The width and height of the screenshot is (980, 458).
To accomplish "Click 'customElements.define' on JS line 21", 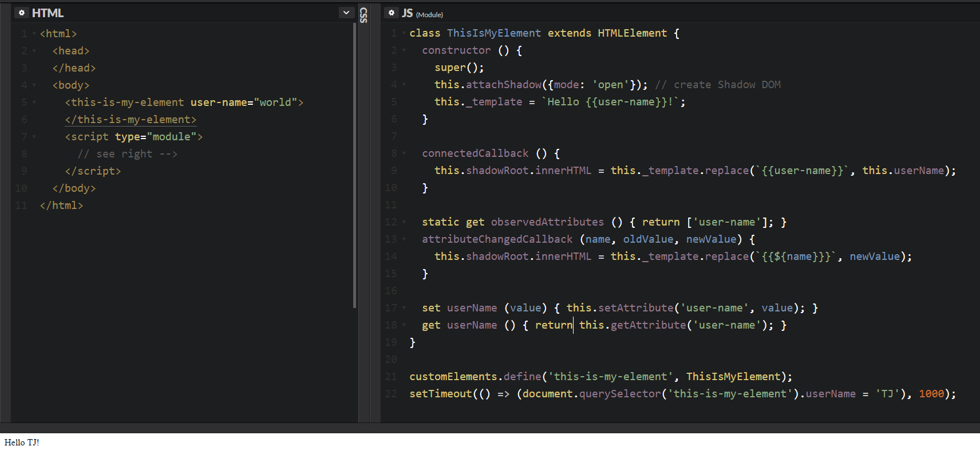I will [x=475, y=377].
